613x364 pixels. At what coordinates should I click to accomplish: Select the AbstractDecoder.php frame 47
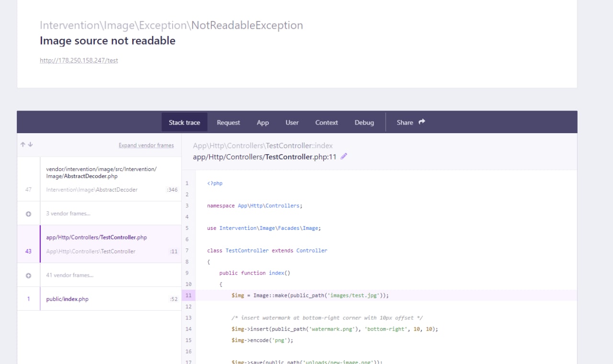[x=99, y=180]
